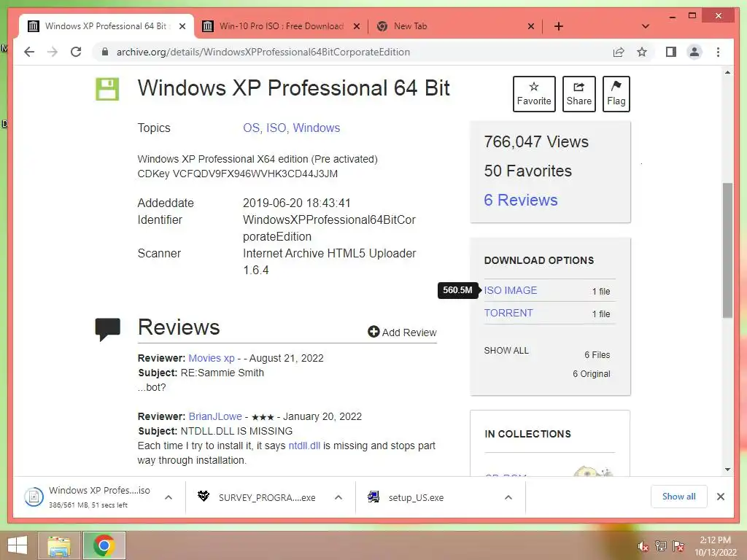Click the forward navigation arrow

click(53, 52)
